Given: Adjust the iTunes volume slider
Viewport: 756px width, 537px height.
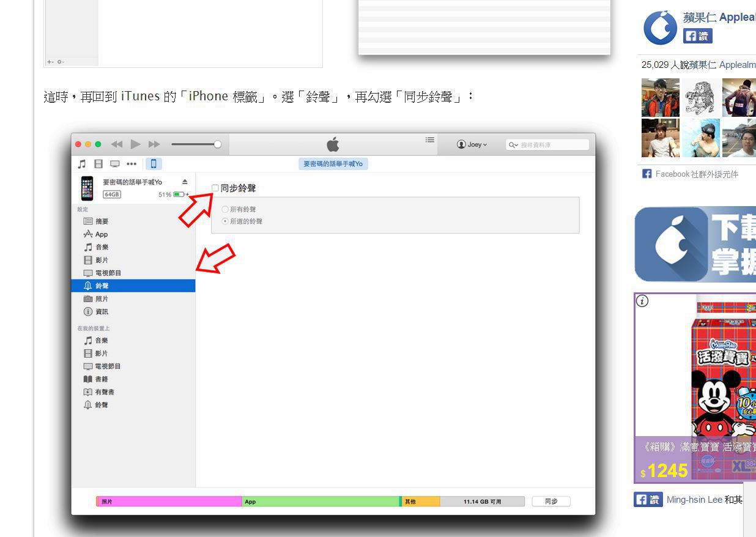Looking at the screenshot, I should pyautogui.click(x=196, y=144).
